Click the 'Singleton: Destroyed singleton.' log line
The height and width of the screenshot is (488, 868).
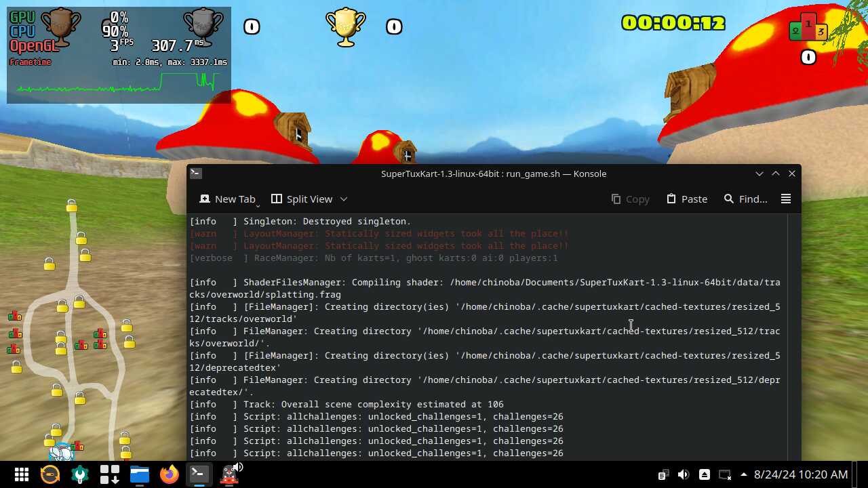[300, 222]
